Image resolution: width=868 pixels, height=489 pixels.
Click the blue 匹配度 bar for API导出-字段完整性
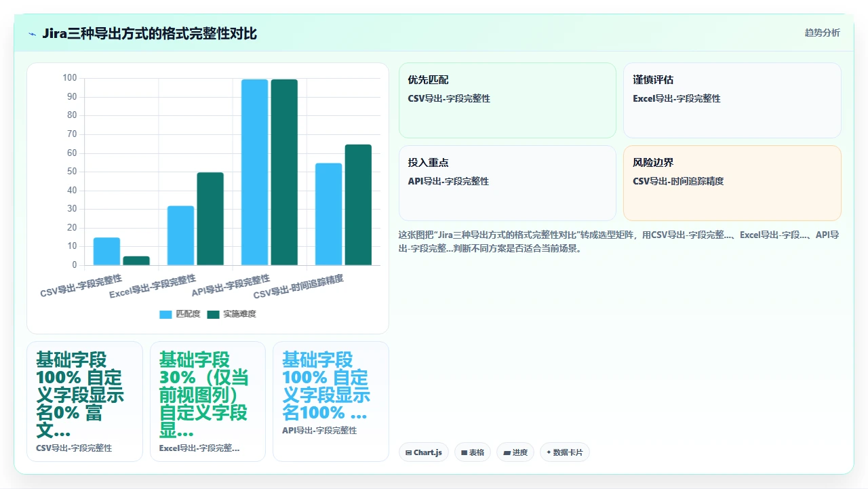point(255,172)
